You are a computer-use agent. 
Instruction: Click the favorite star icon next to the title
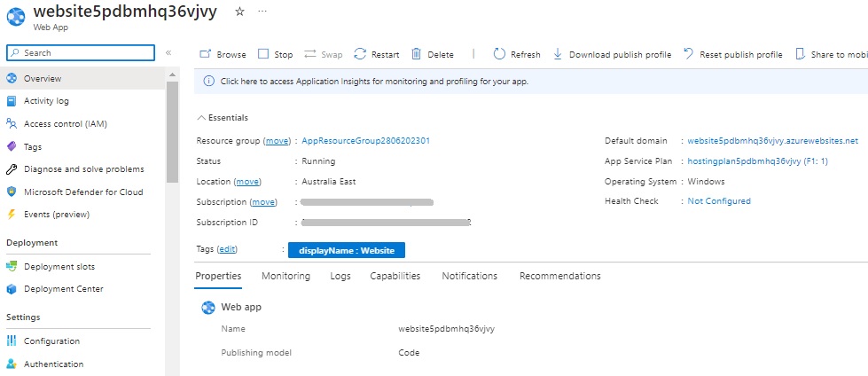(x=239, y=12)
